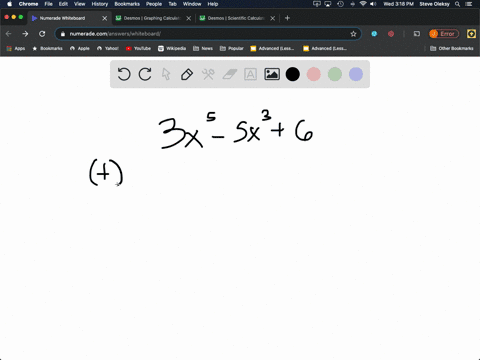The height and width of the screenshot is (360, 480).
Task: Open first Advanced bookmark in bar
Action: coord(272,48)
